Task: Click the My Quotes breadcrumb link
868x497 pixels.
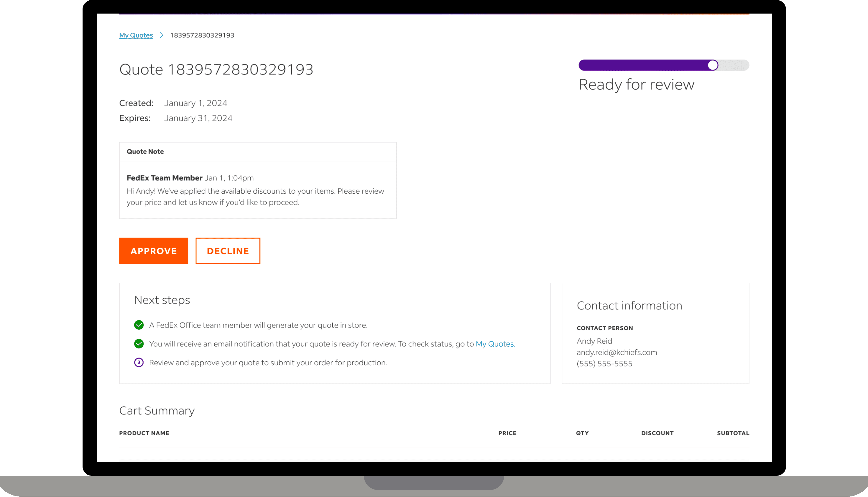Action: pyautogui.click(x=136, y=35)
